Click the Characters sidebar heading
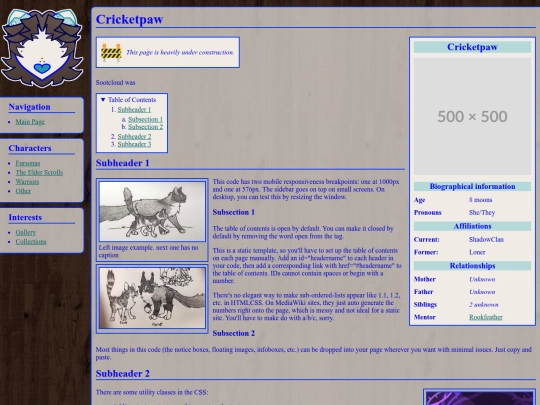 30,148
